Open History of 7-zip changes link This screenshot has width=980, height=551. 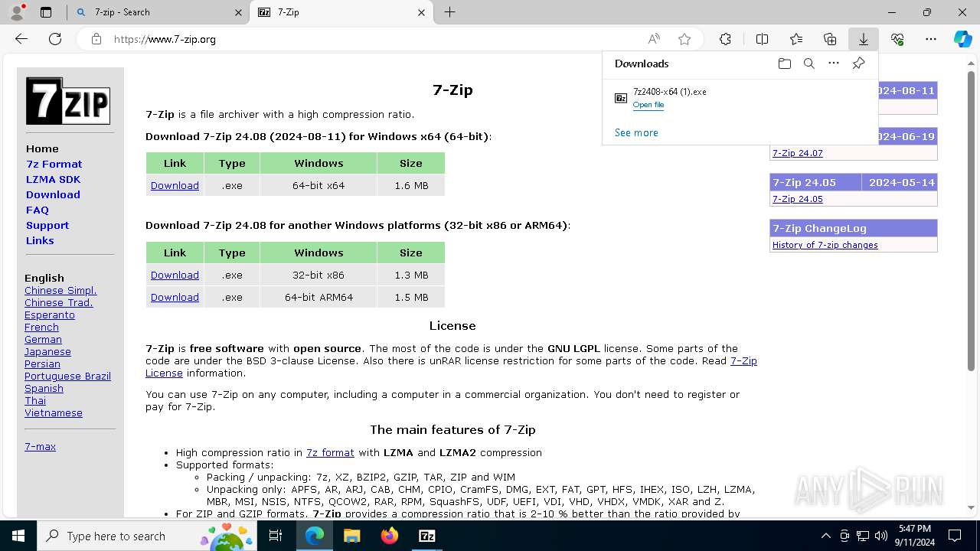[825, 245]
